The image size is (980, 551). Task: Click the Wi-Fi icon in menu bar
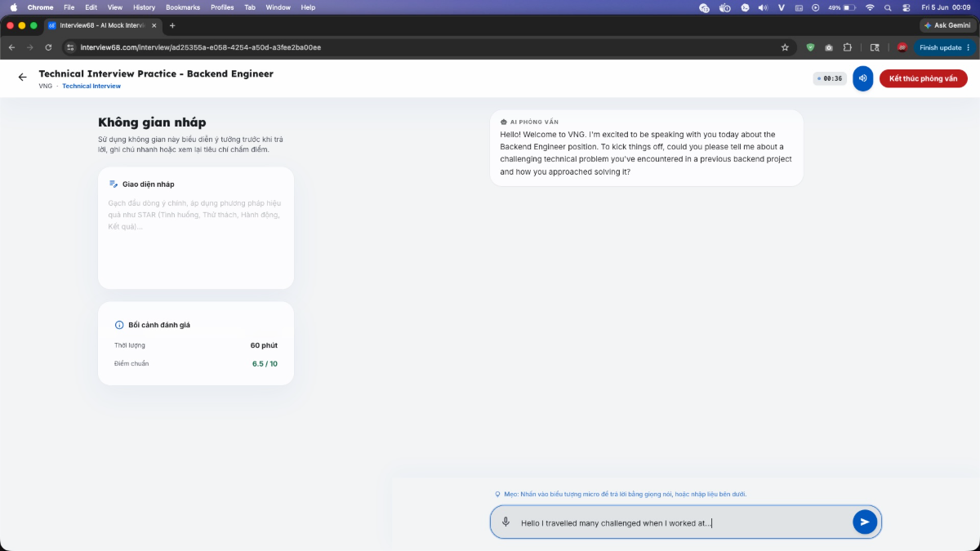tap(870, 7)
